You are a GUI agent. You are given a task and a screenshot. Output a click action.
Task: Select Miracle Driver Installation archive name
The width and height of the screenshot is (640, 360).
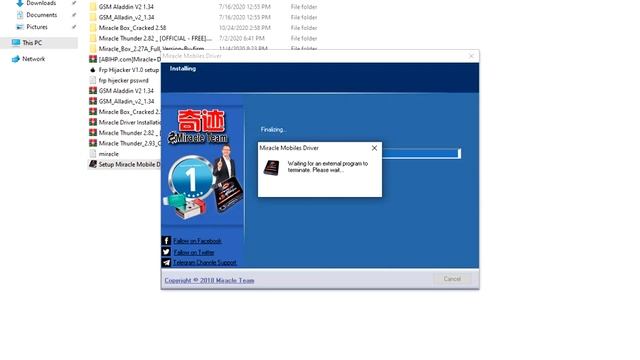coord(129,122)
